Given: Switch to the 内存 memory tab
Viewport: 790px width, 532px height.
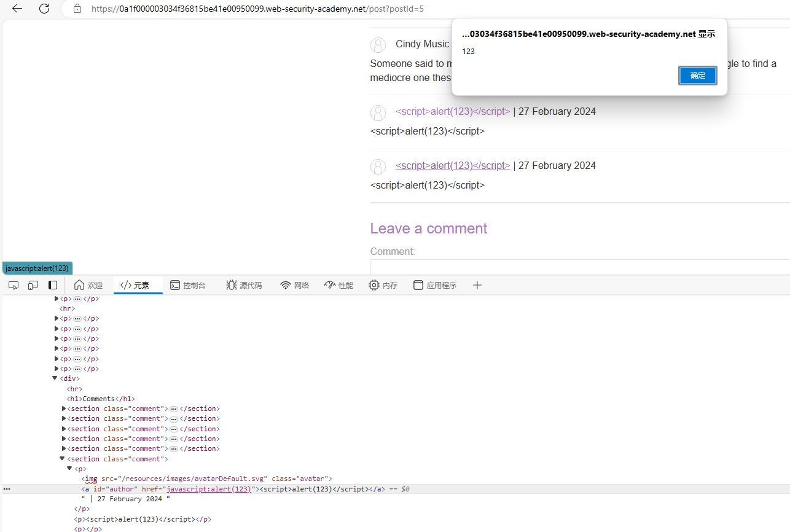Looking at the screenshot, I should pyautogui.click(x=383, y=285).
